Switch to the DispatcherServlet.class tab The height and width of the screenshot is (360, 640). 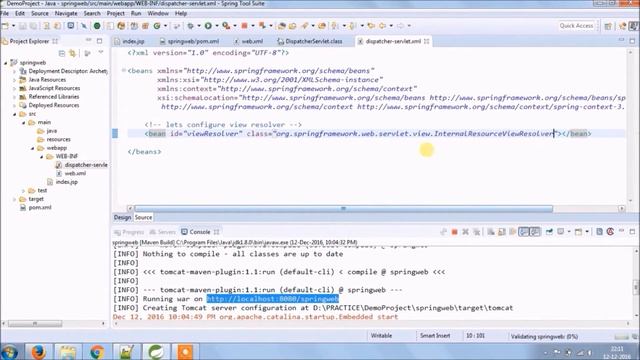(310, 41)
